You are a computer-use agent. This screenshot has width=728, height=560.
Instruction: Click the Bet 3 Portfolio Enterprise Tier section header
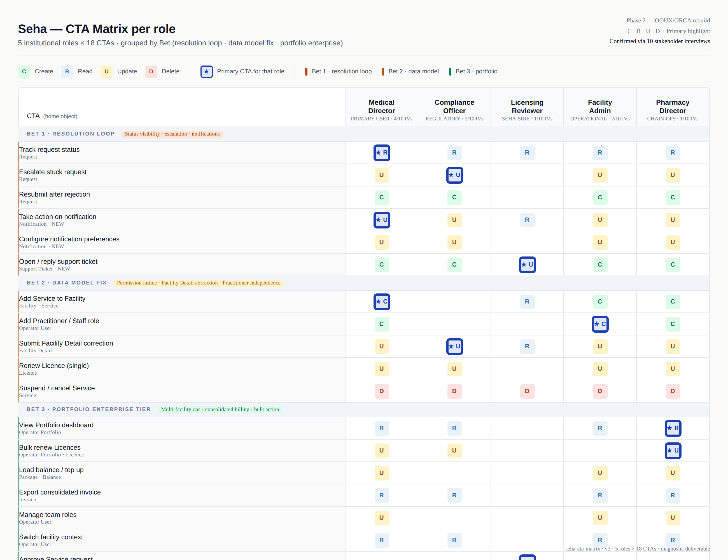[x=89, y=409]
